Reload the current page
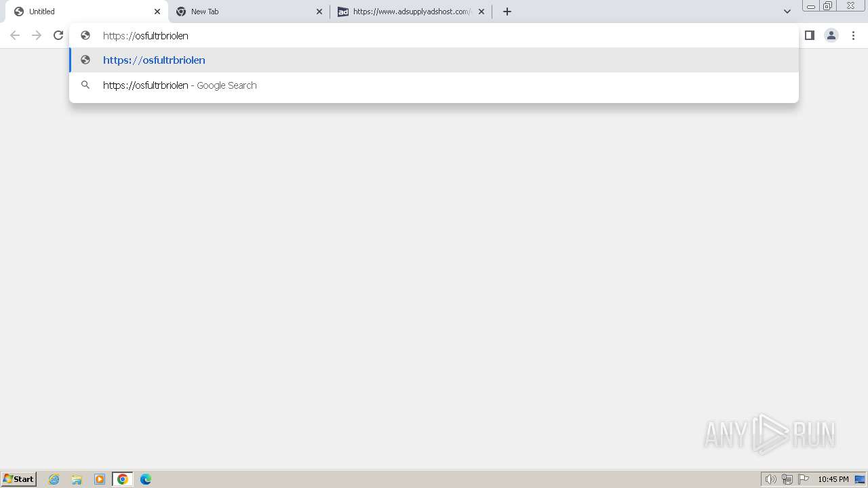This screenshot has height=488, width=868. (58, 35)
